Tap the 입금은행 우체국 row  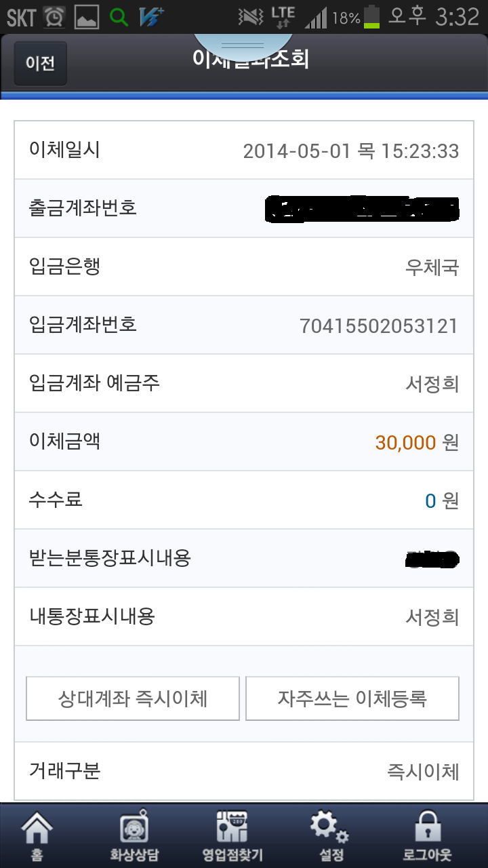tap(244, 267)
